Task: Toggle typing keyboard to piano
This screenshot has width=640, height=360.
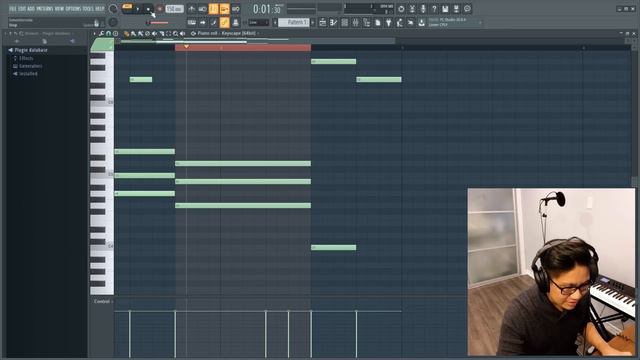Action: [191, 22]
